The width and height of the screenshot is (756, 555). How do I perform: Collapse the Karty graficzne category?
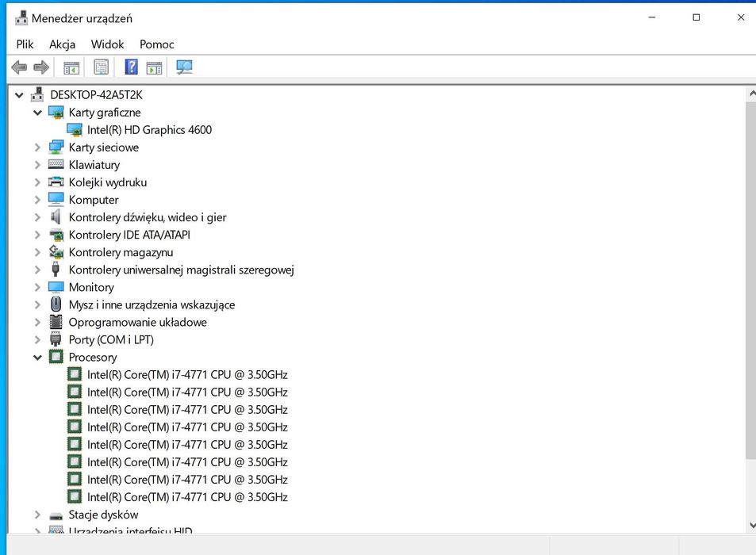click(x=37, y=113)
